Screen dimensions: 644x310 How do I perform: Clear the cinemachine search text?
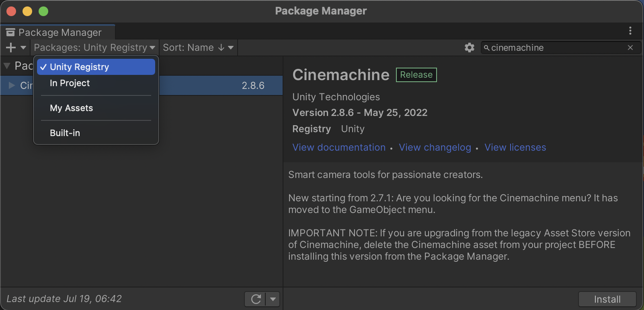pyautogui.click(x=630, y=48)
